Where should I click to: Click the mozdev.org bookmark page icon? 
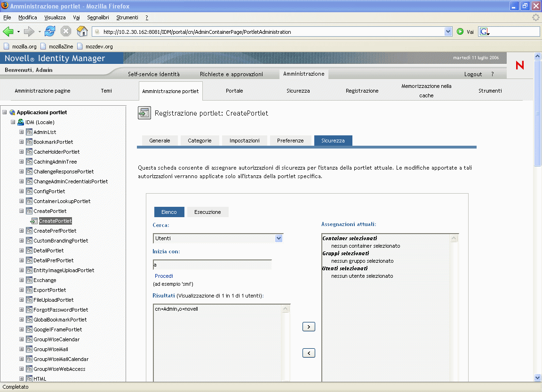(x=80, y=46)
